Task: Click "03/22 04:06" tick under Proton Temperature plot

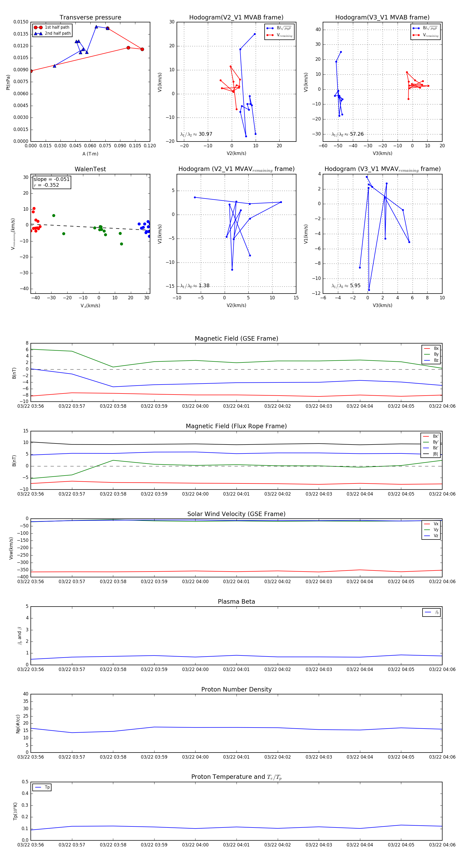Action: (x=442, y=845)
